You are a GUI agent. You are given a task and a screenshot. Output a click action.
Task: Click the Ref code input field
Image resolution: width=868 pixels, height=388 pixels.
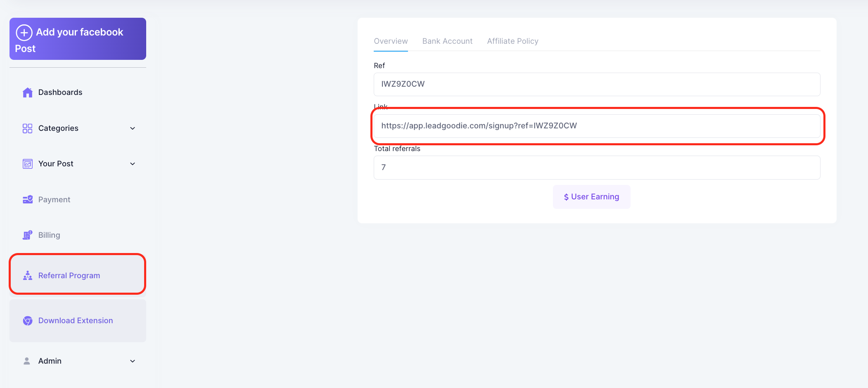(x=596, y=84)
